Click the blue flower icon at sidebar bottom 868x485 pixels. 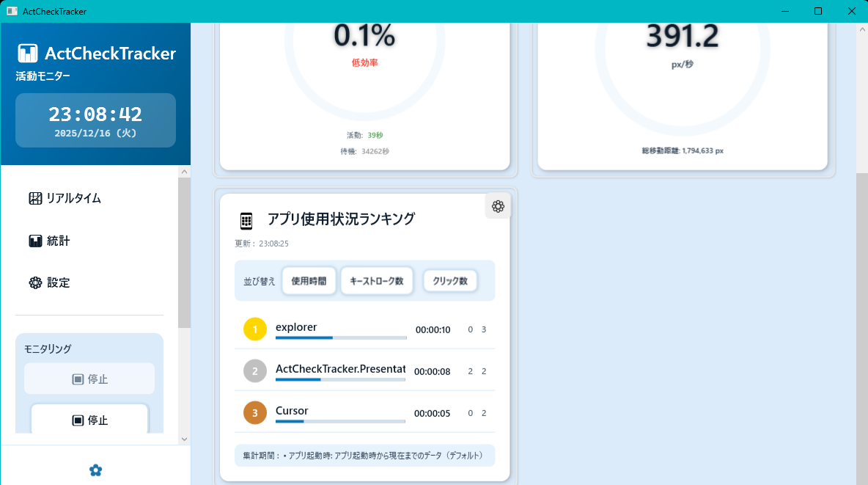click(95, 470)
